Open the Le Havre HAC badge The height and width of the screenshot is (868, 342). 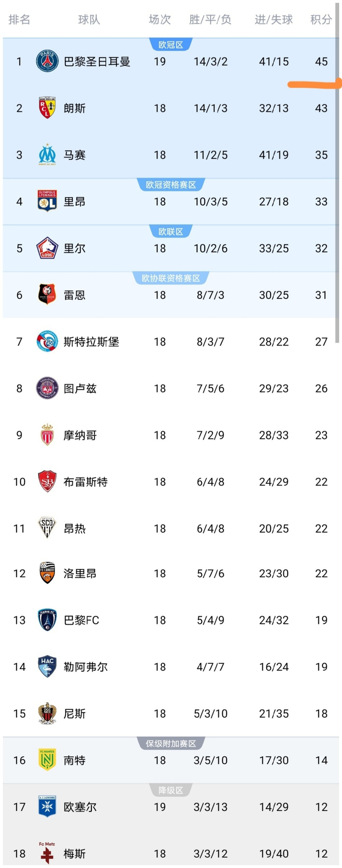[x=47, y=667]
